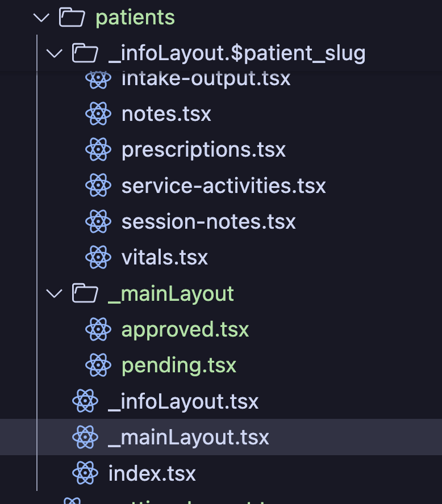
Task: Click the _mainLayout folder icon
Action: pos(85,293)
